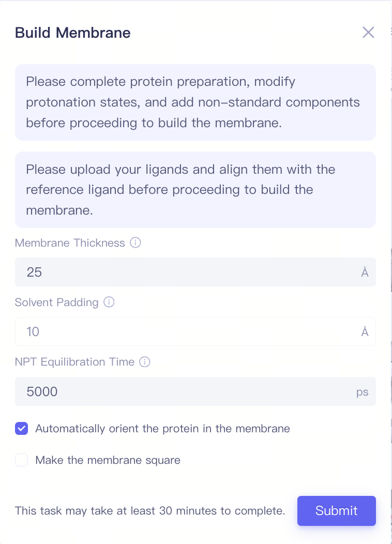Click the Å unit beside Membrane Thickness
Image resolution: width=392 pixels, height=544 pixels.
coord(364,272)
